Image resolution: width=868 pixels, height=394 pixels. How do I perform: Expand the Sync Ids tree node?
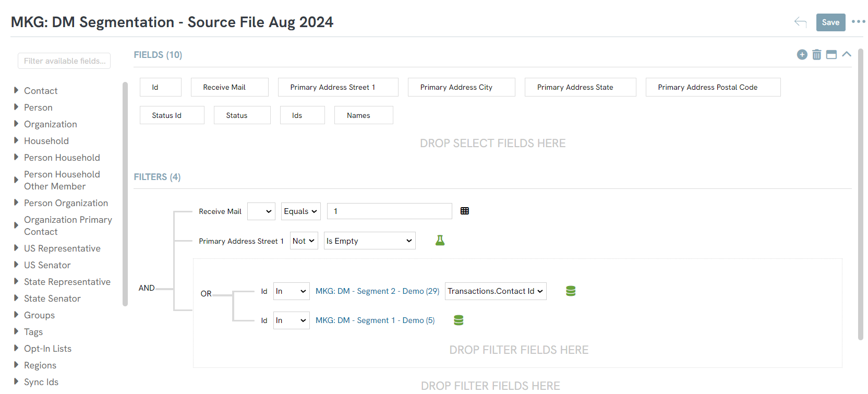(16, 381)
